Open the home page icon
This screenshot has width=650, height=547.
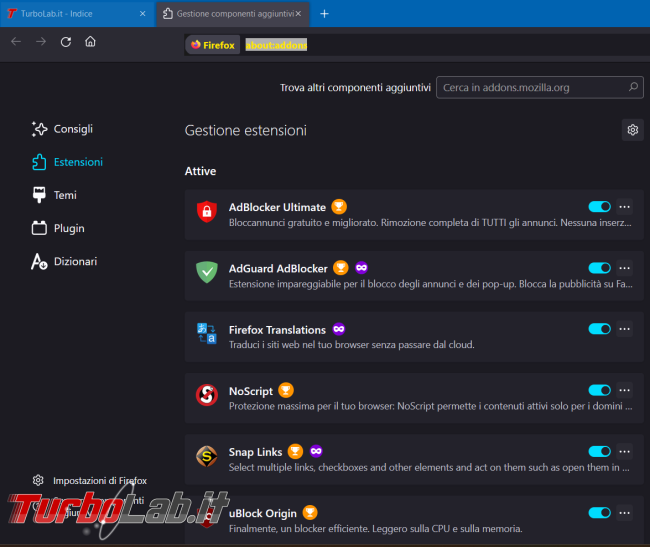[x=90, y=41]
